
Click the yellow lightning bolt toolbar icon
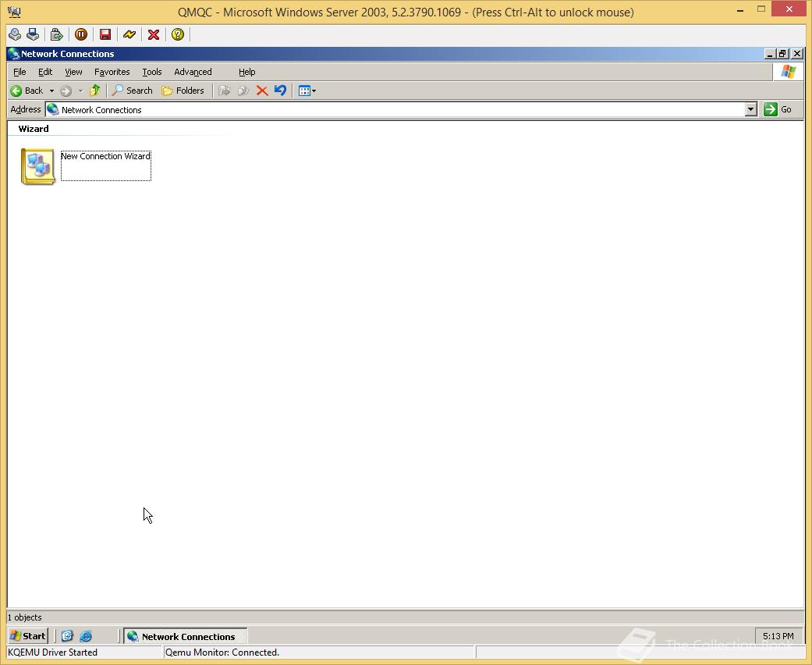[129, 34]
